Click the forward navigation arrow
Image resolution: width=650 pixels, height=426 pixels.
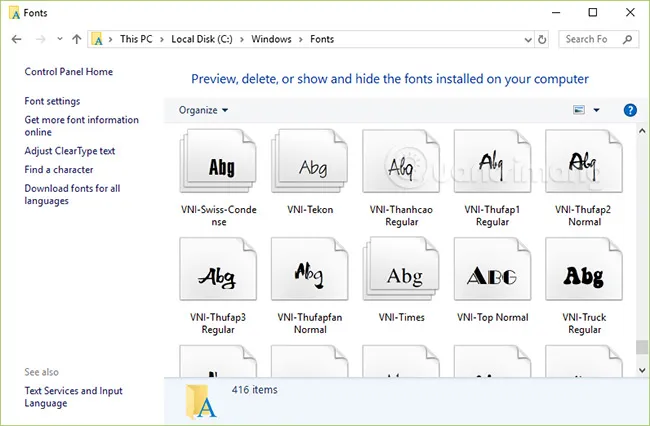pyautogui.click(x=41, y=39)
